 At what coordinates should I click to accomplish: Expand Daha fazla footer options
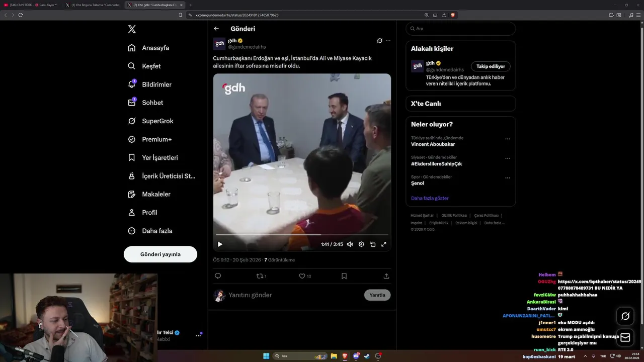point(494,223)
